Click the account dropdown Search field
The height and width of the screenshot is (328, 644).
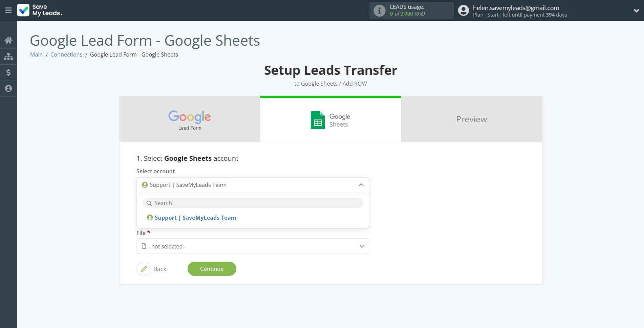(253, 203)
